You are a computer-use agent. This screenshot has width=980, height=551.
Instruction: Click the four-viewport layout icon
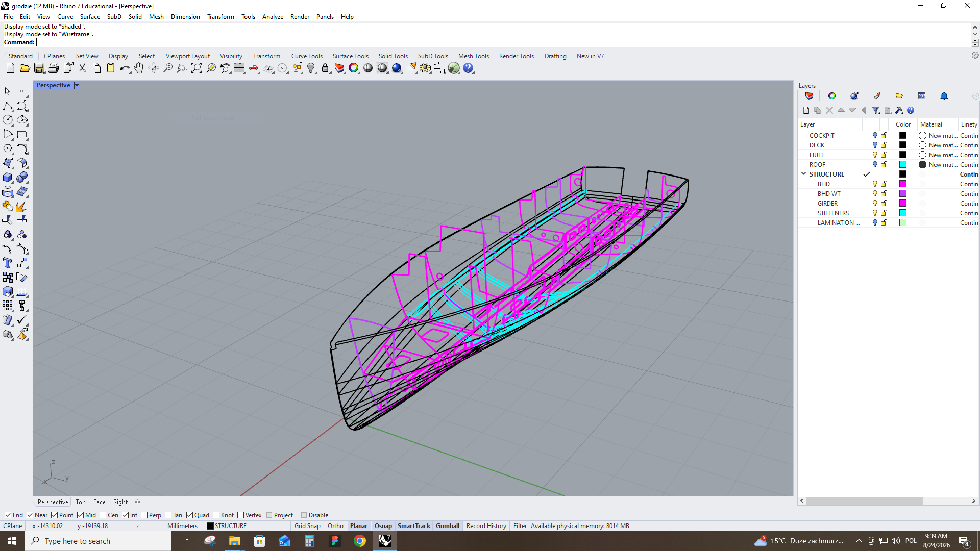click(239, 68)
